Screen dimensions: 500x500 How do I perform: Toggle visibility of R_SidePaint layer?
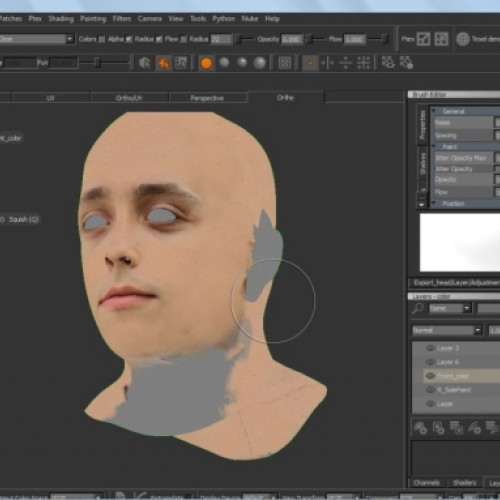430,390
